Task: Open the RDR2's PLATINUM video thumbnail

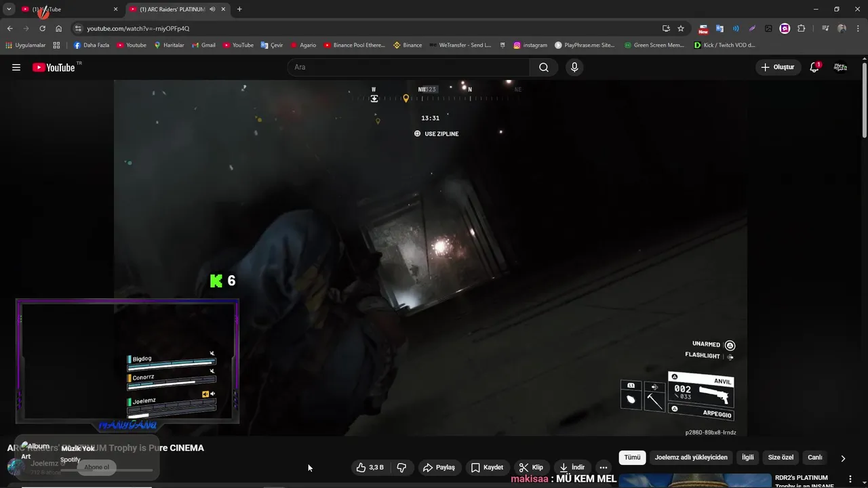Action: tap(694, 480)
